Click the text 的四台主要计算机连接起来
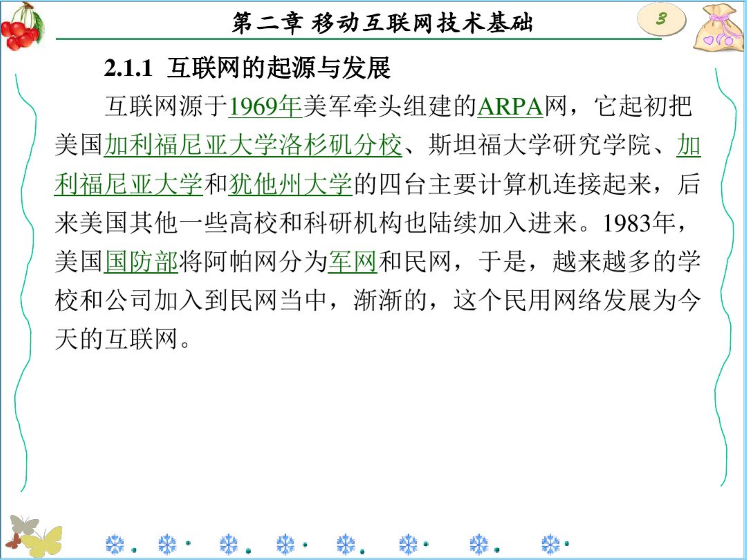The width and height of the screenshot is (747, 560). 503,184
